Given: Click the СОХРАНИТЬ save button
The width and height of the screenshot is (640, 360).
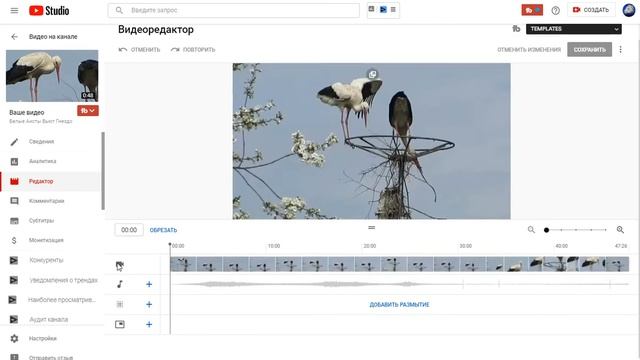Looking at the screenshot, I should 589,50.
